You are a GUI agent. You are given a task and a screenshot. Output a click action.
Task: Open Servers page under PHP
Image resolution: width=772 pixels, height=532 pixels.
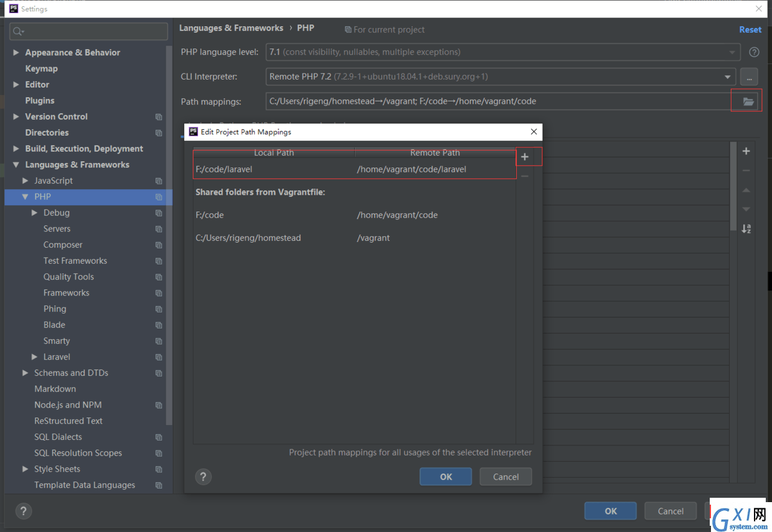click(x=57, y=229)
